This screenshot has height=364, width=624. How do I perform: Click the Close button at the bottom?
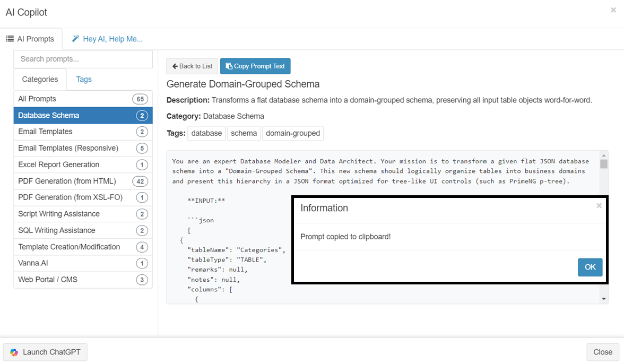602,352
